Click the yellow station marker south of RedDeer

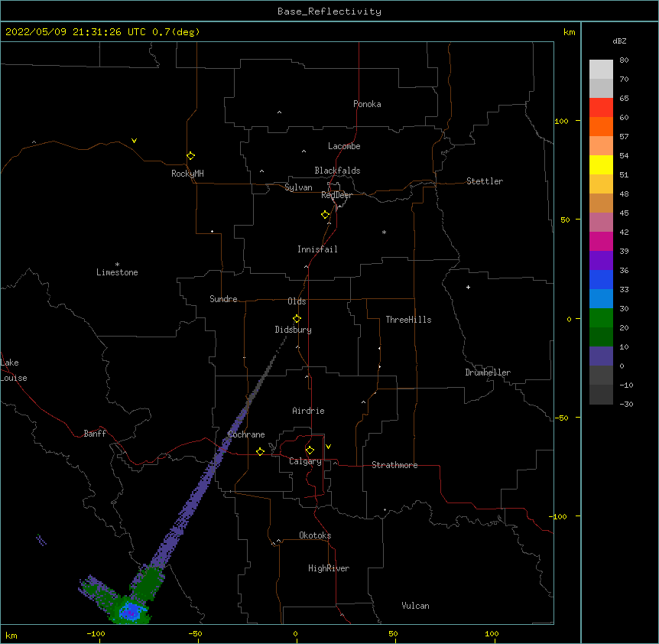point(326,215)
